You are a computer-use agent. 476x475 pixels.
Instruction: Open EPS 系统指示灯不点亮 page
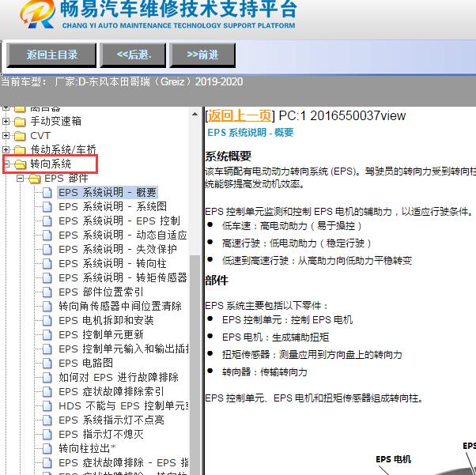point(111,420)
